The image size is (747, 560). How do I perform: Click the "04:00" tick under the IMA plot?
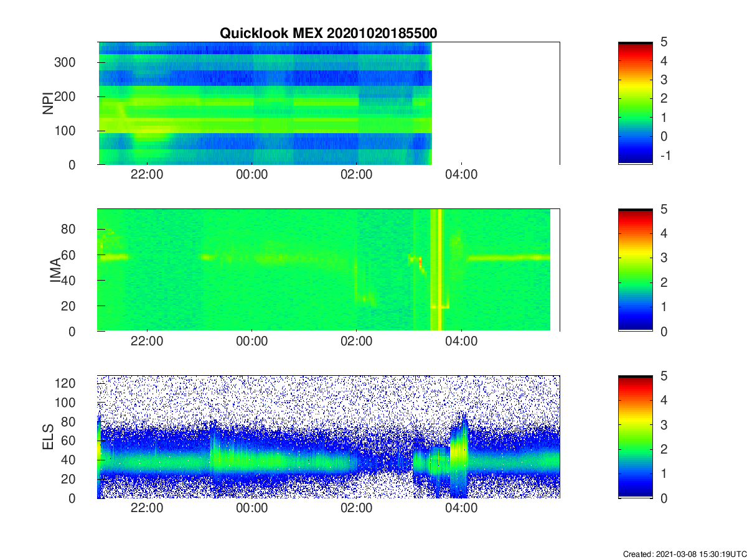(x=461, y=342)
